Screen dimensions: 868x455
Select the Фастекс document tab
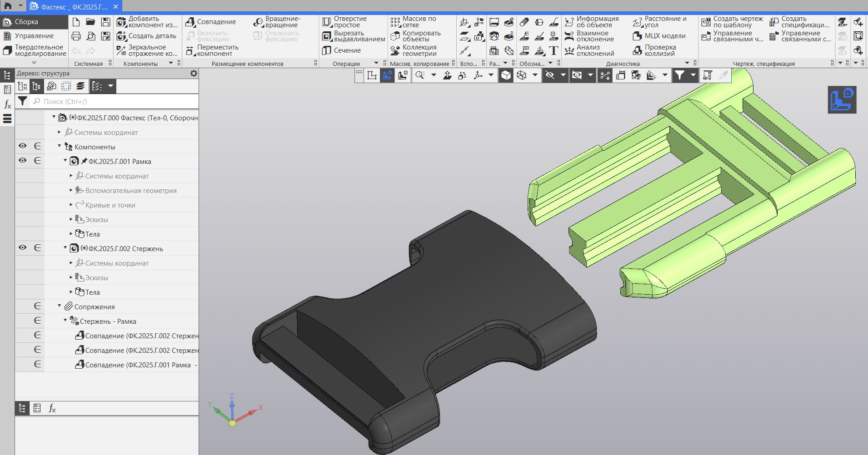[x=70, y=7]
